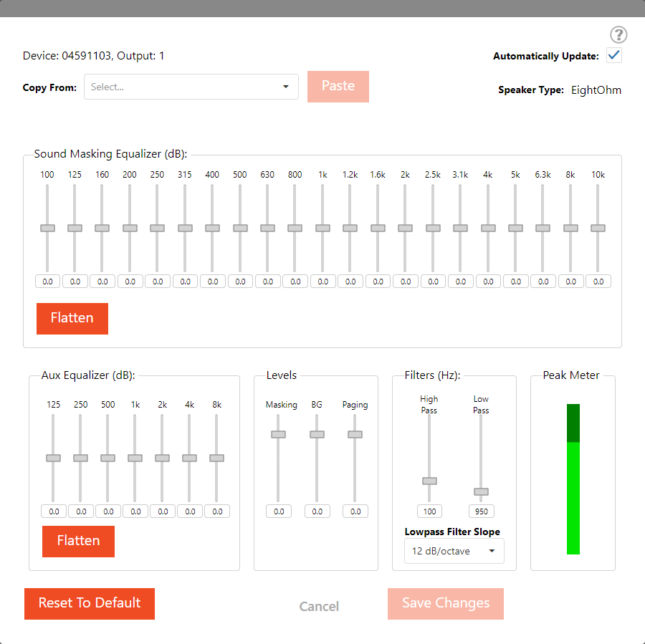The width and height of the screenshot is (645, 644).
Task: Click the 500 Hz masking equalizer slider handle
Action: pyautogui.click(x=240, y=229)
